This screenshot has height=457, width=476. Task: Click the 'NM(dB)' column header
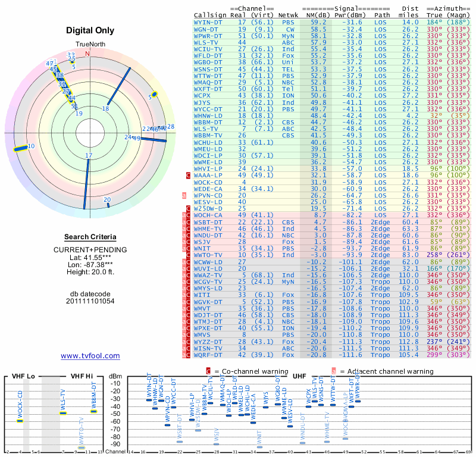317,15
